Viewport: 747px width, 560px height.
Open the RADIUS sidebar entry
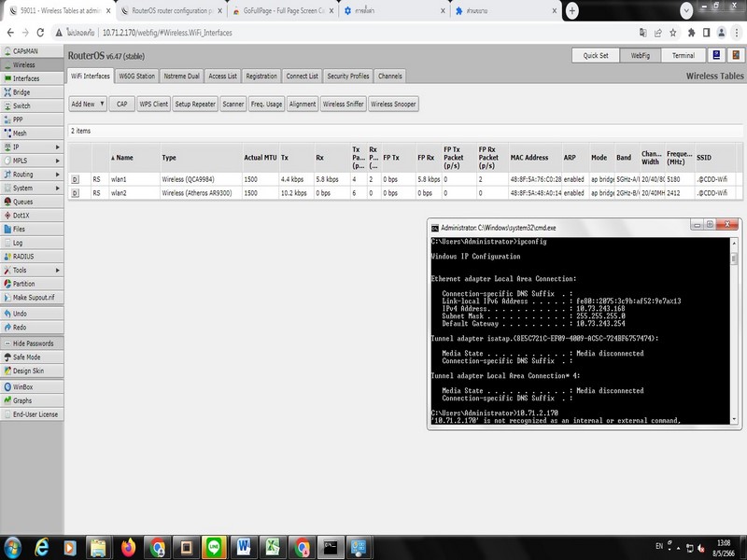(x=32, y=257)
